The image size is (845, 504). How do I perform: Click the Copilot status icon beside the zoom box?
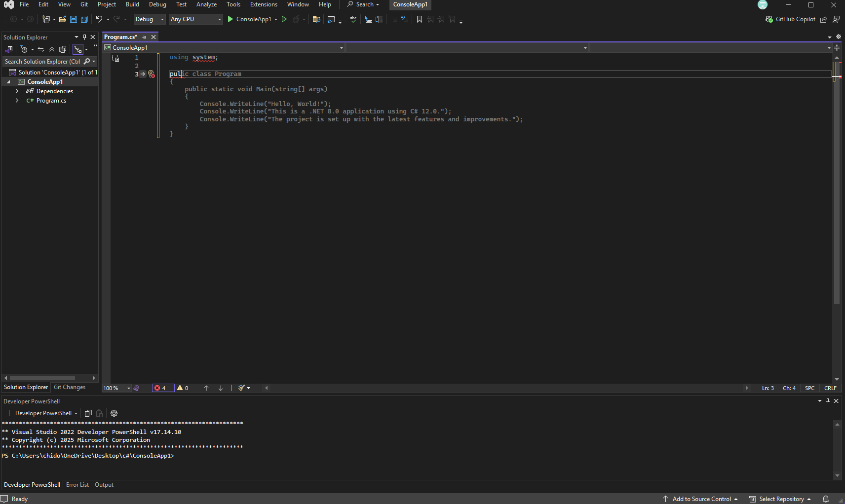click(137, 388)
